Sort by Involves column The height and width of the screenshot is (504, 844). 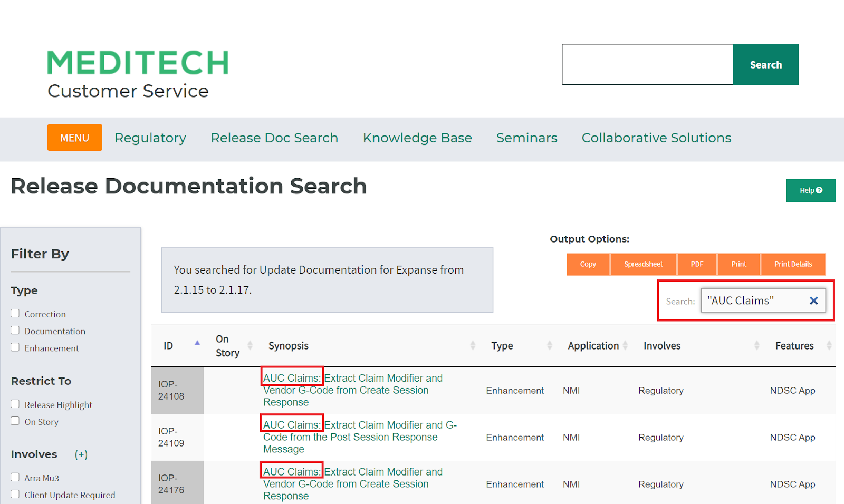coord(757,346)
